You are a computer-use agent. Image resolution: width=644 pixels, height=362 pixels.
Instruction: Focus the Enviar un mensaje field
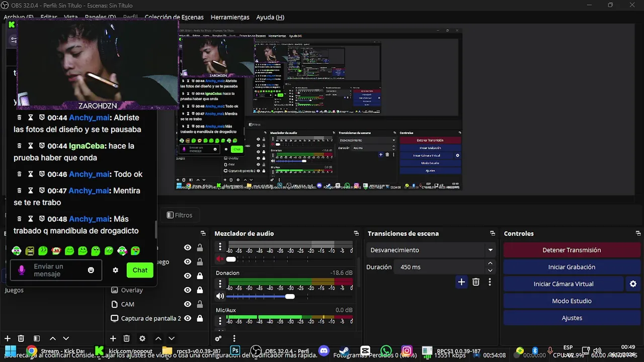[56, 270]
